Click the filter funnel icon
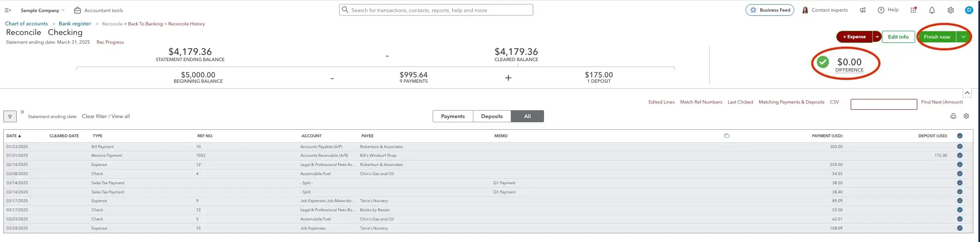Viewport: 980px width, 242px height. tap(10, 117)
